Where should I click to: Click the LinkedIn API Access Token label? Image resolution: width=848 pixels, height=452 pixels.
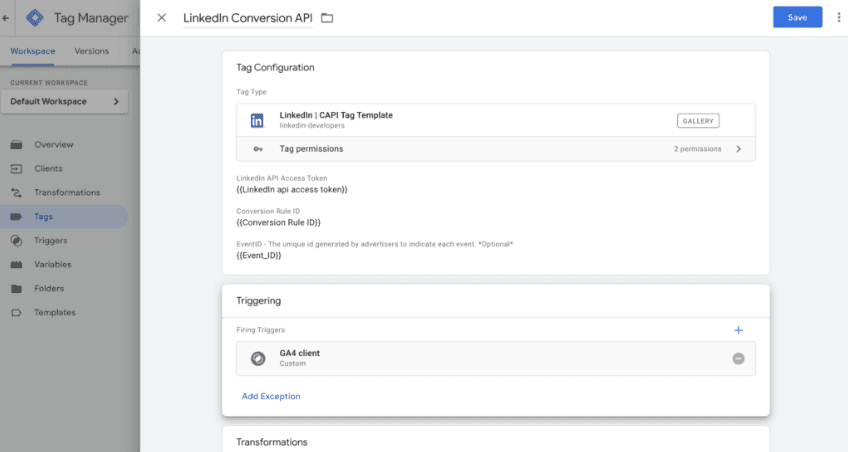coord(281,178)
